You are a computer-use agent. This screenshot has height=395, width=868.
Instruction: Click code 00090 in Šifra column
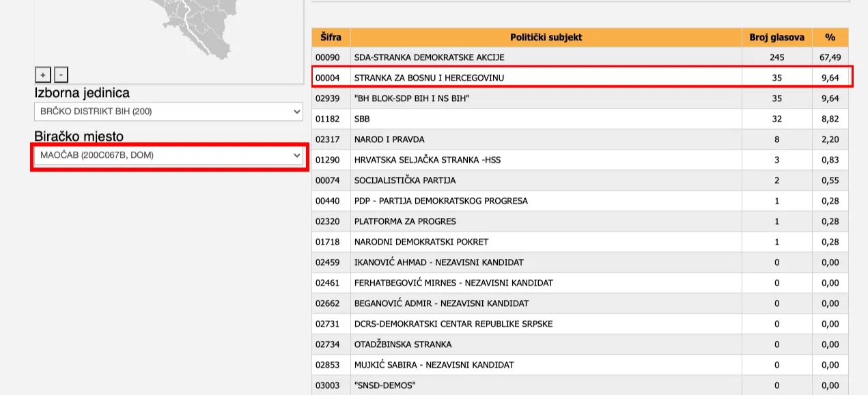(327, 57)
